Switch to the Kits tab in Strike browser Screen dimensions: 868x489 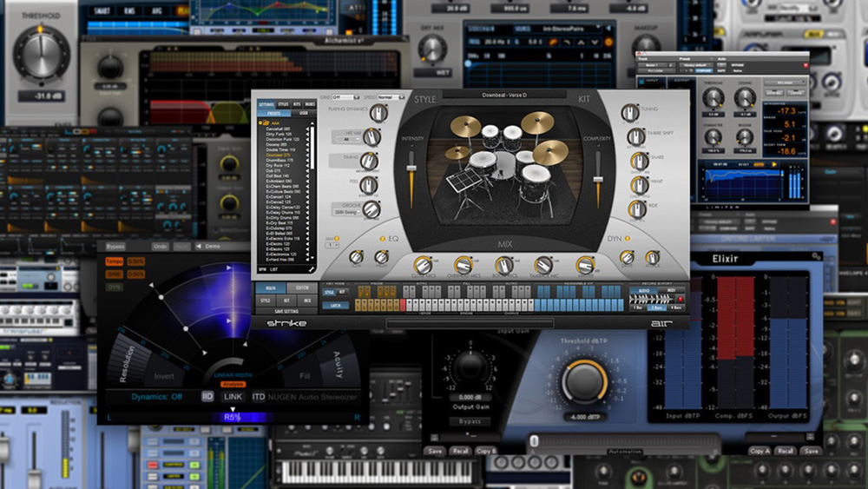pos(297,104)
